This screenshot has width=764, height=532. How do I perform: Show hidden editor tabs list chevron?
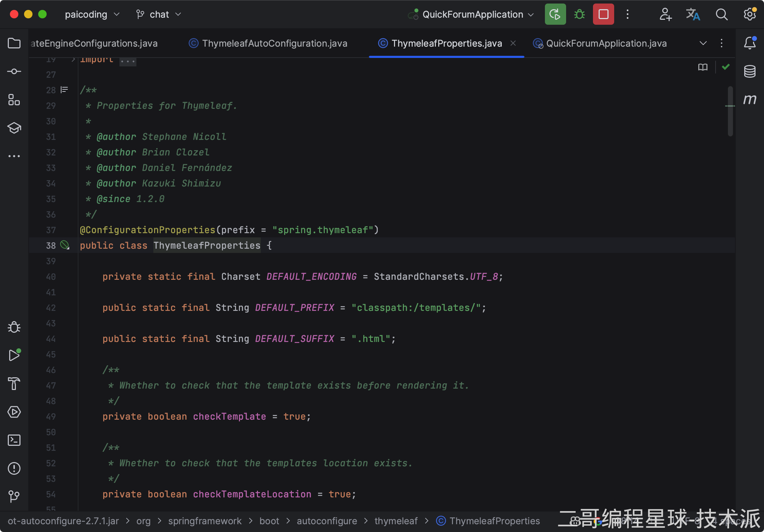[703, 43]
